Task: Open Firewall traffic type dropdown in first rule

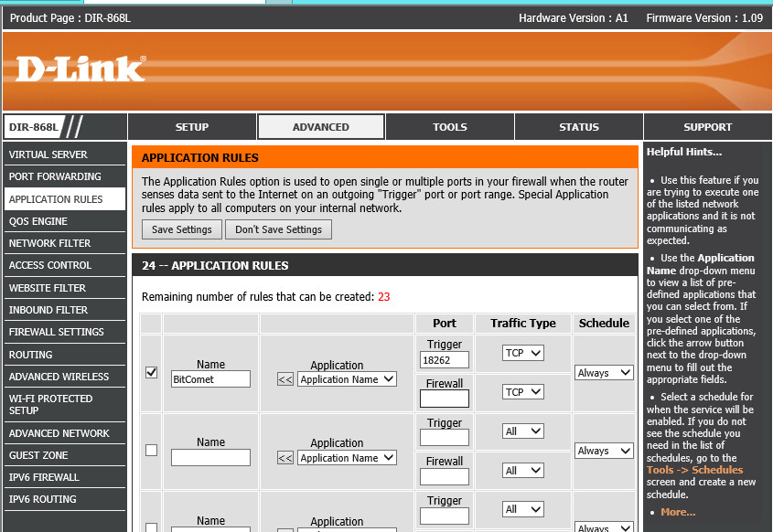Action: coord(522,392)
